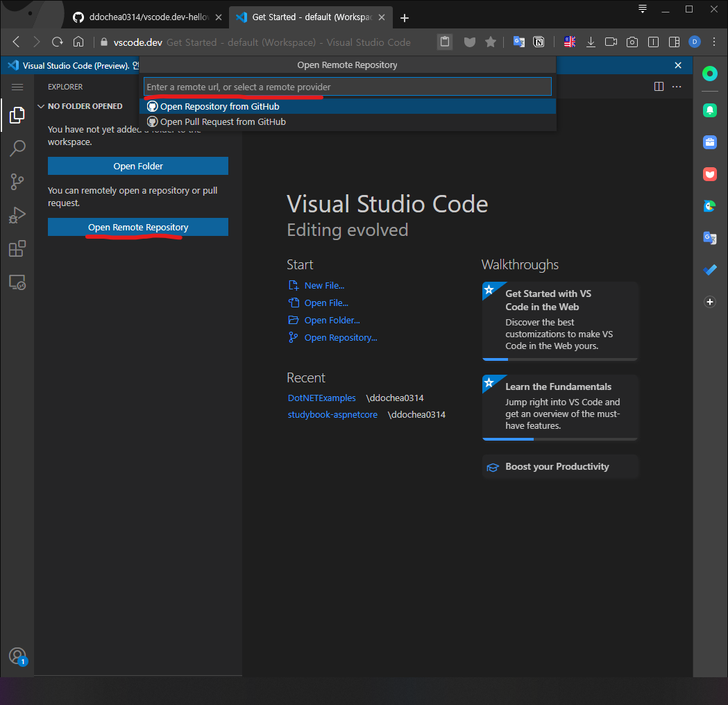The image size is (728, 705).
Task: Open the Remote Explorer view icon
Action: pyautogui.click(x=17, y=282)
